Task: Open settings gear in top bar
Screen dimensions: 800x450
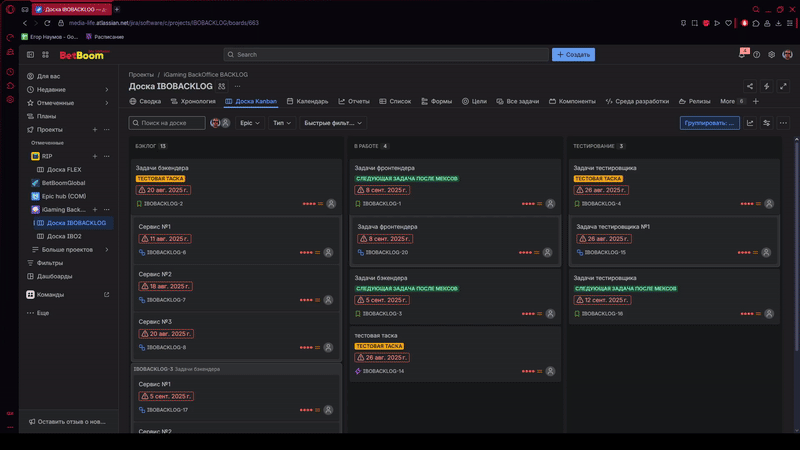Action: [x=771, y=55]
